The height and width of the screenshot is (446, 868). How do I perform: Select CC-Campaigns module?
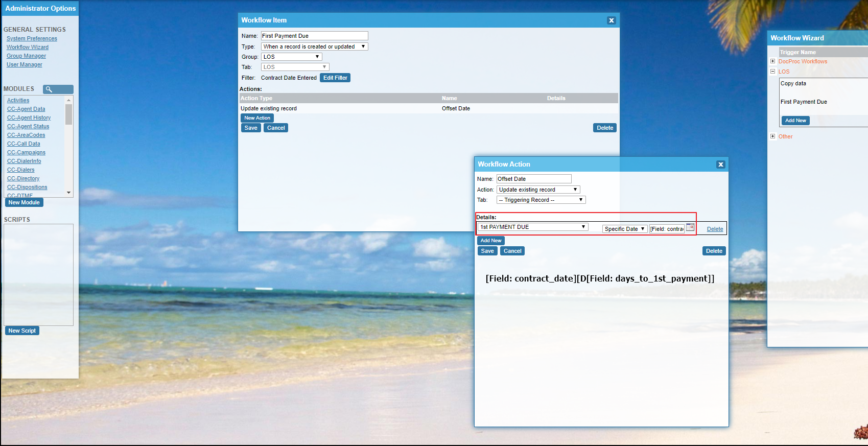pyautogui.click(x=26, y=152)
